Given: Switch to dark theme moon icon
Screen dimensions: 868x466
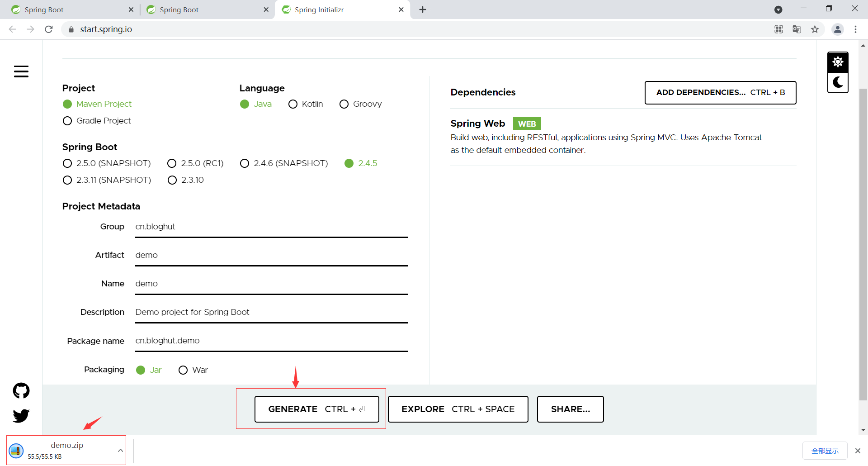Looking at the screenshot, I should [838, 82].
